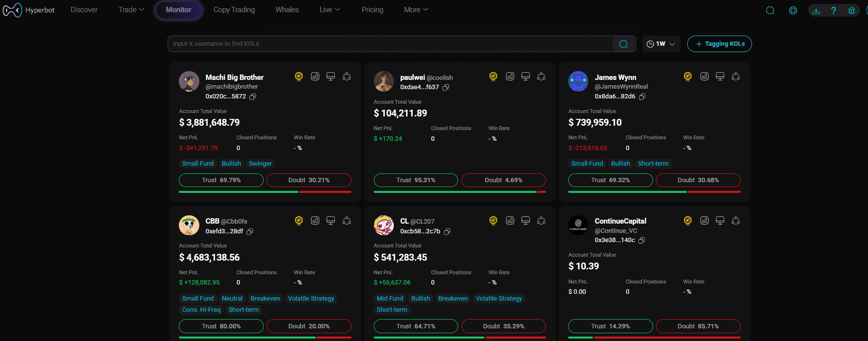Image resolution: width=868 pixels, height=341 pixels.
Task: Click share nodes icon on CBB card
Action: click(x=347, y=221)
